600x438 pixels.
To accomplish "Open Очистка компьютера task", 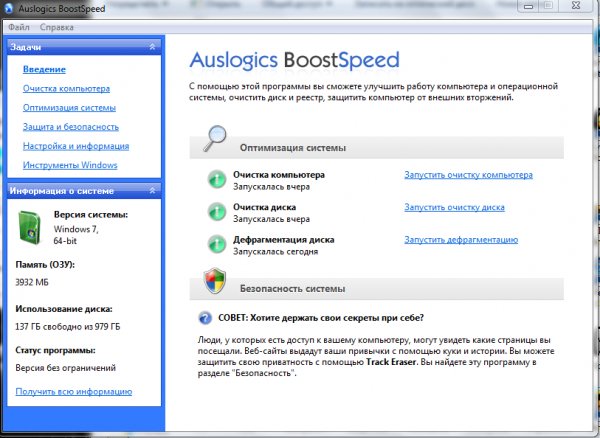I will [x=66, y=88].
